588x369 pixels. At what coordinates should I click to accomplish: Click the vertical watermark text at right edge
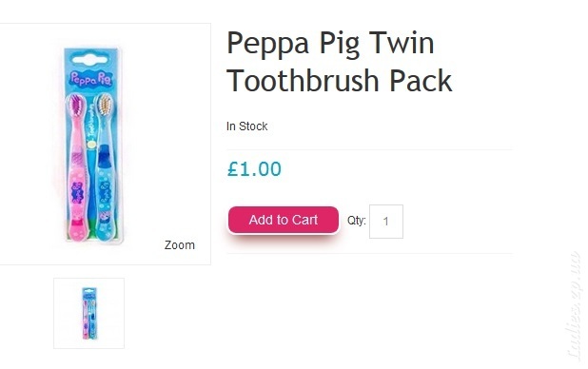point(574,307)
